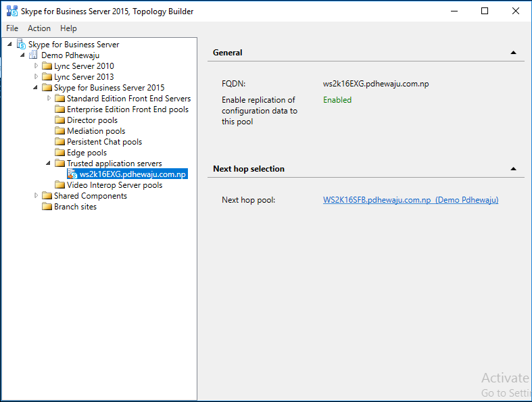Image resolution: width=532 pixels, height=402 pixels.
Task: Select the Demo Pdhewaju site label
Action: click(x=70, y=55)
